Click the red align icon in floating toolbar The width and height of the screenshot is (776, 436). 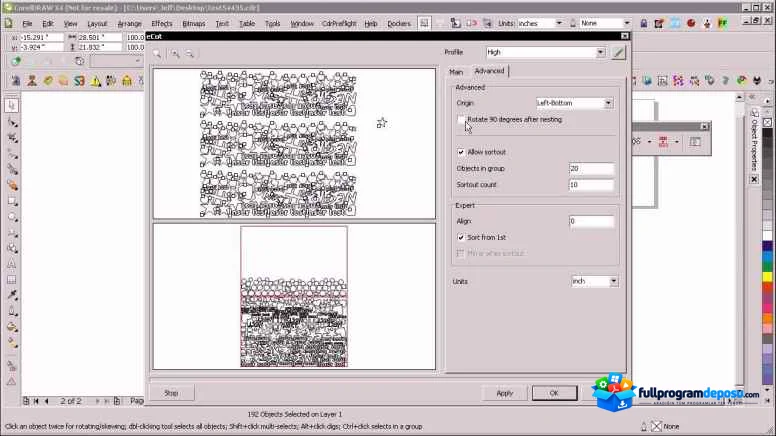[663, 142]
